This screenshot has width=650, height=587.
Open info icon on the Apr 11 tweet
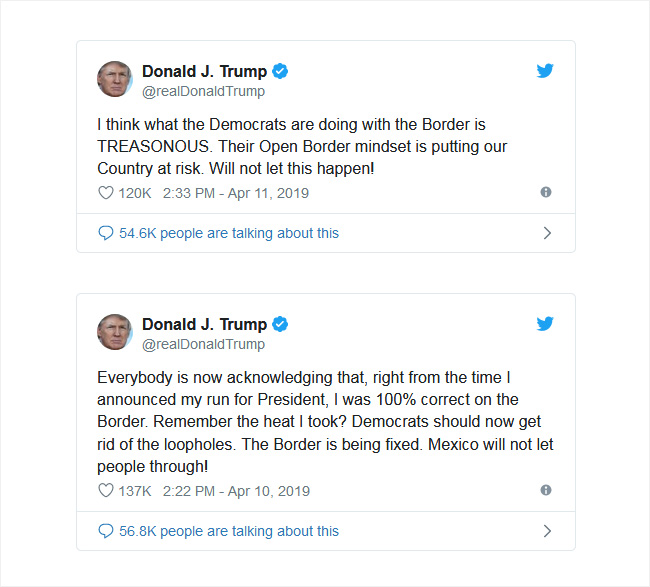[x=546, y=192]
